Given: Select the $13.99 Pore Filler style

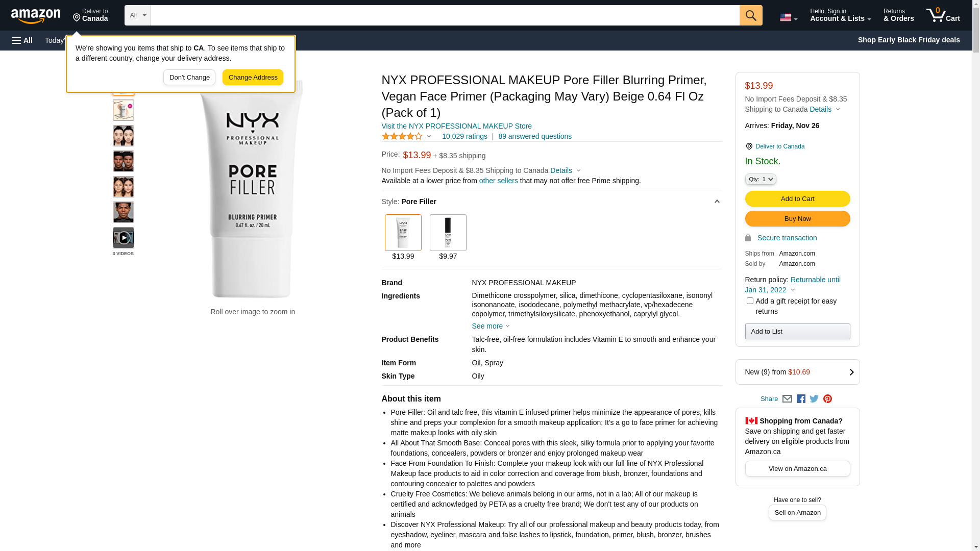Looking at the screenshot, I should (403, 233).
